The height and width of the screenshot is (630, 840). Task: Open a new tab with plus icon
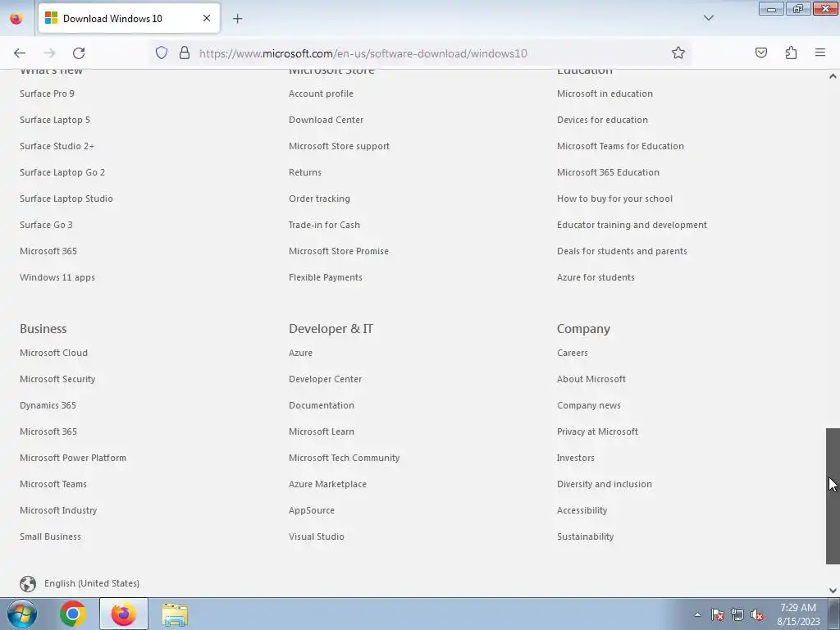237,19
